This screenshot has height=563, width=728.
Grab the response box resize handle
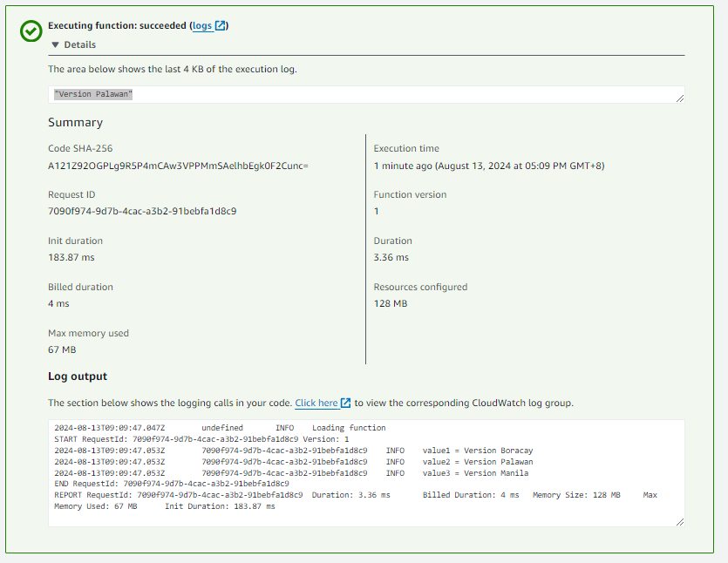[x=680, y=98]
